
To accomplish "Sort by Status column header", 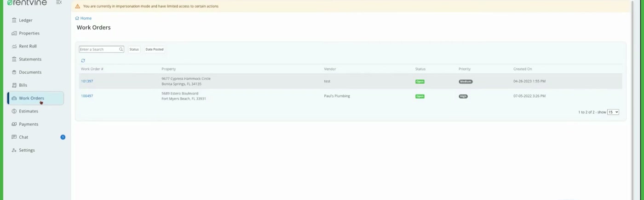I will pyautogui.click(x=420, y=69).
